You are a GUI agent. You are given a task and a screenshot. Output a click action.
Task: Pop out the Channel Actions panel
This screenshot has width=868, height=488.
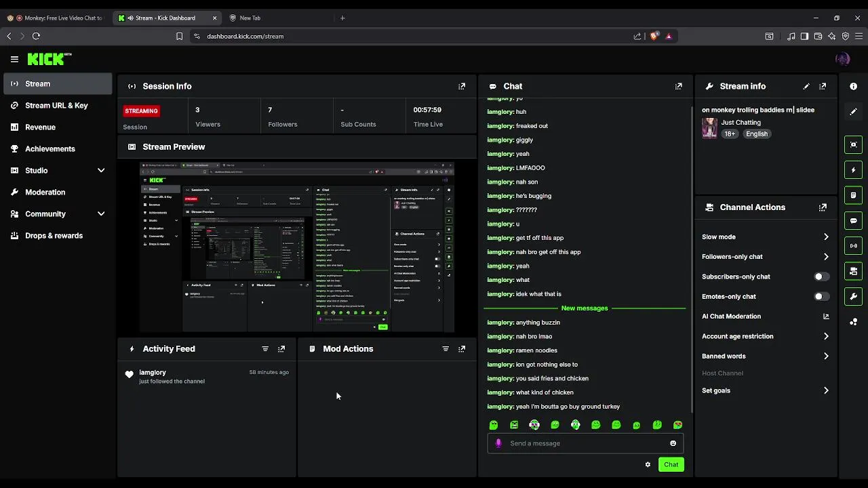pos(823,207)
